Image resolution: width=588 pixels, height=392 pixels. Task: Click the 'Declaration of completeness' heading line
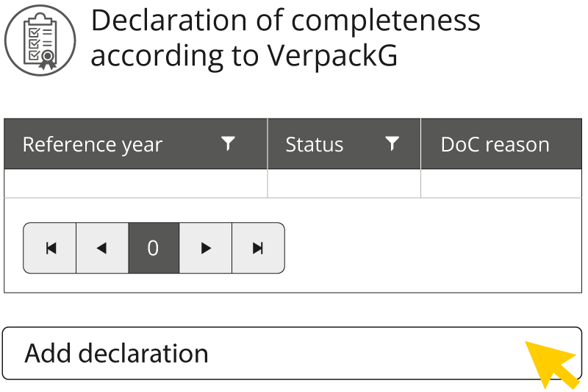[286, 21]
